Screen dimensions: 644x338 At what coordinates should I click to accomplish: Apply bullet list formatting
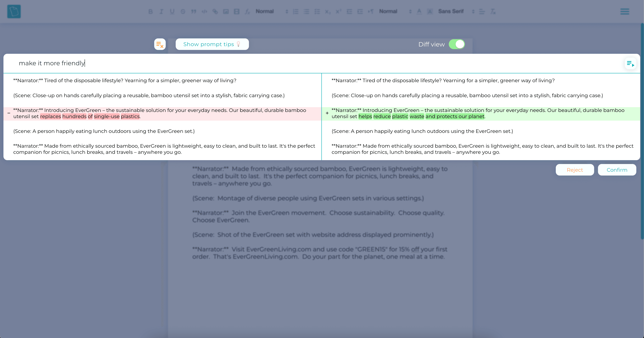[x=306, y=12]
